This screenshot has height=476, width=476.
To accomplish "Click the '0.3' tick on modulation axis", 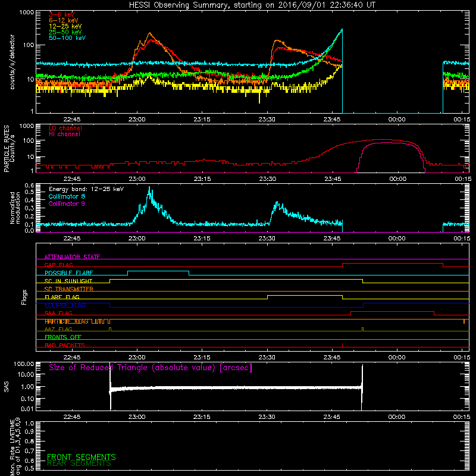I will coord(29,208).
